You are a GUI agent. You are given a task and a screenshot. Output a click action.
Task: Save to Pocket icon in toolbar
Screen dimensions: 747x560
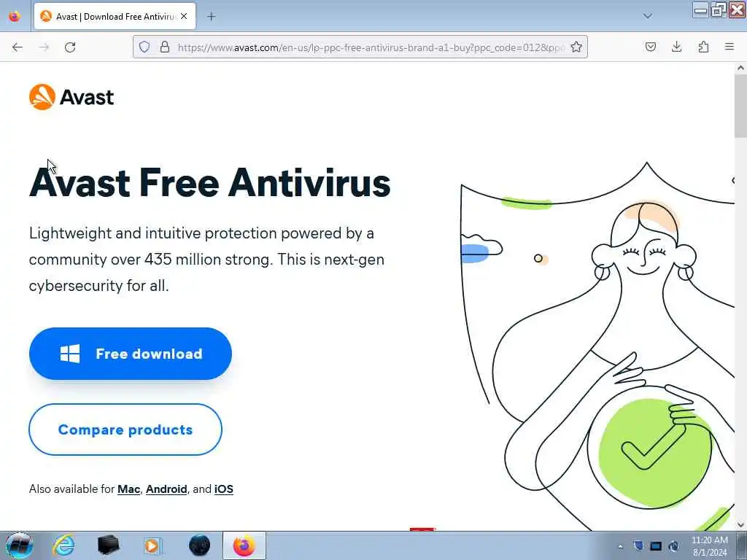[650, 47]
